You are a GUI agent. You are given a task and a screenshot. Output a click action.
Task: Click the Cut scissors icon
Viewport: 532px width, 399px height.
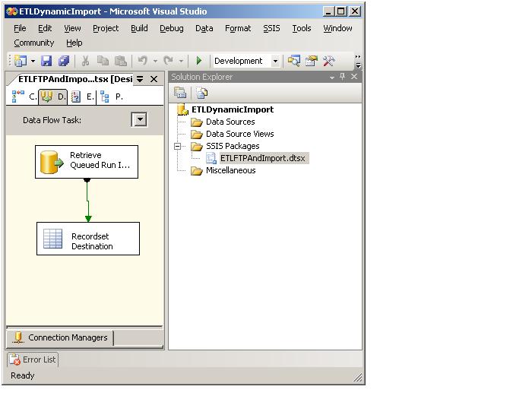(85, 61)
